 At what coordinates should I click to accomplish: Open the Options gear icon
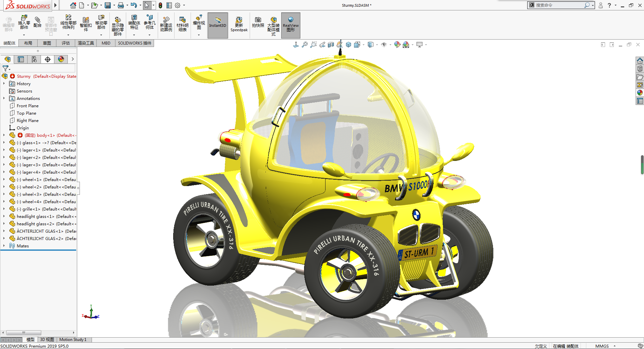[178, 5]
